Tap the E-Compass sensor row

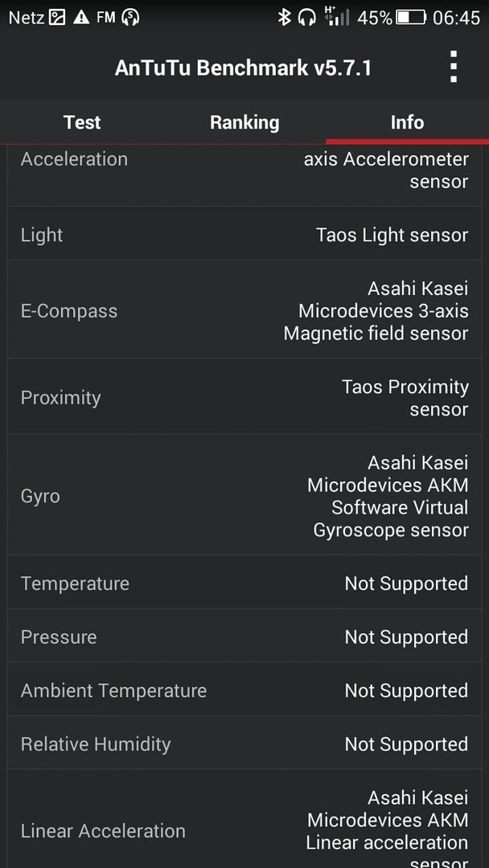[244, 310]
